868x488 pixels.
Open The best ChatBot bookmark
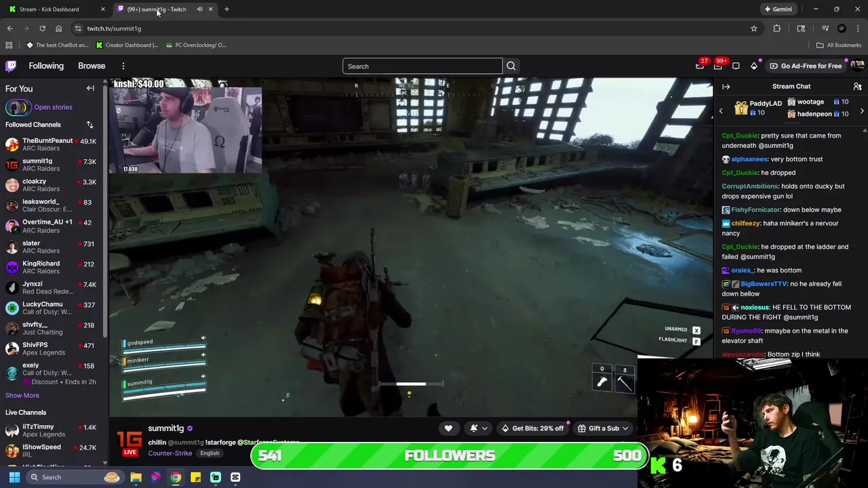[x=57, y=45]
